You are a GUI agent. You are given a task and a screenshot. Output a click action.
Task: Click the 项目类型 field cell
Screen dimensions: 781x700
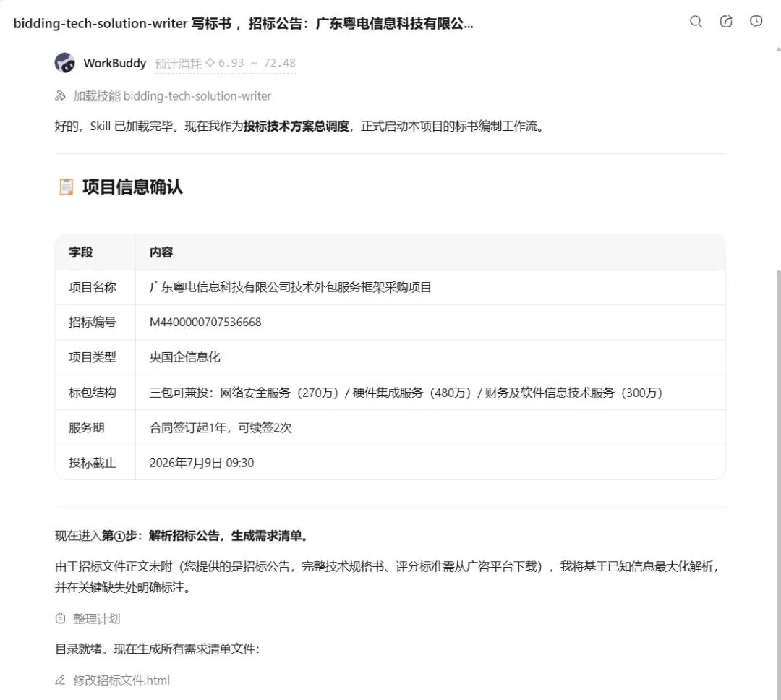[x=95, y=357]
